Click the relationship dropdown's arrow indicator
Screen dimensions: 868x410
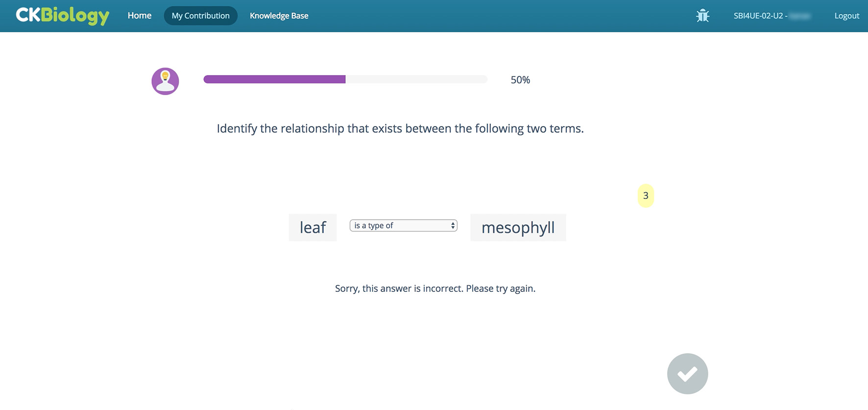(453, 226)
